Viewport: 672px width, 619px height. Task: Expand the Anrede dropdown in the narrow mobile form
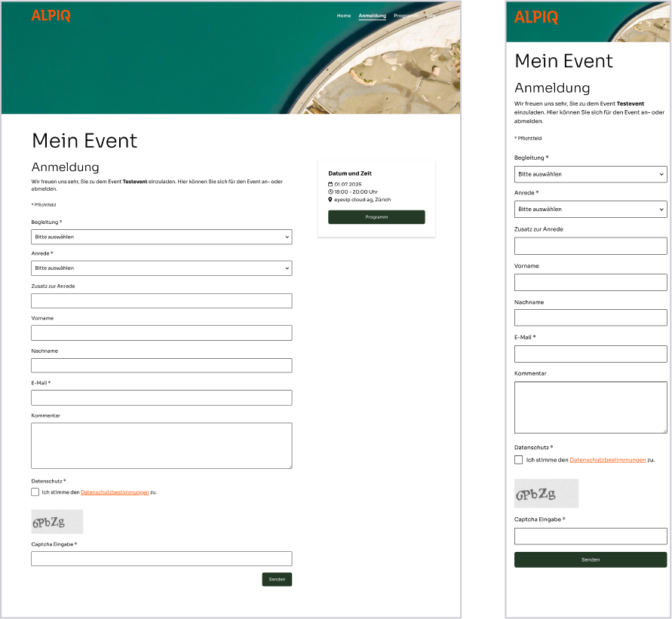[x=591, y=209]
